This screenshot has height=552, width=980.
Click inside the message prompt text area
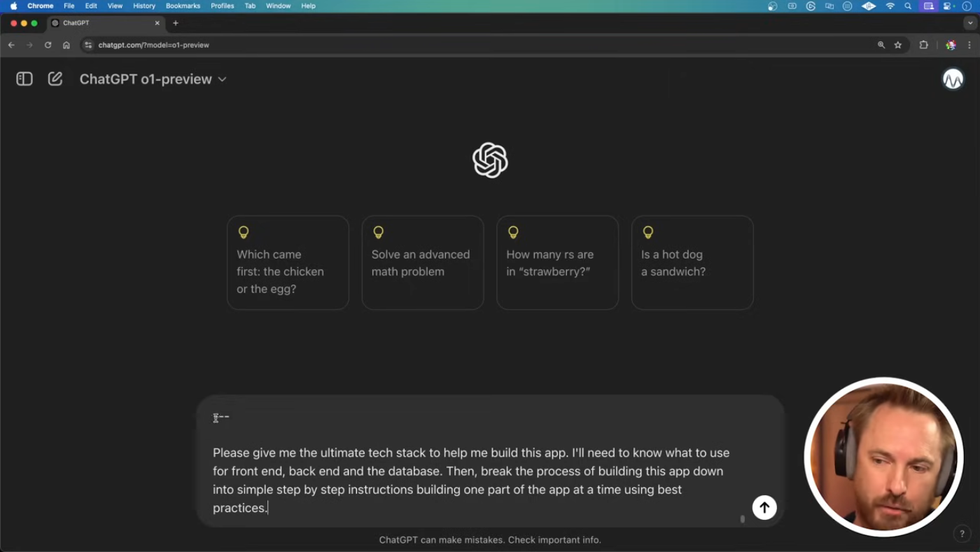point(472,462)
